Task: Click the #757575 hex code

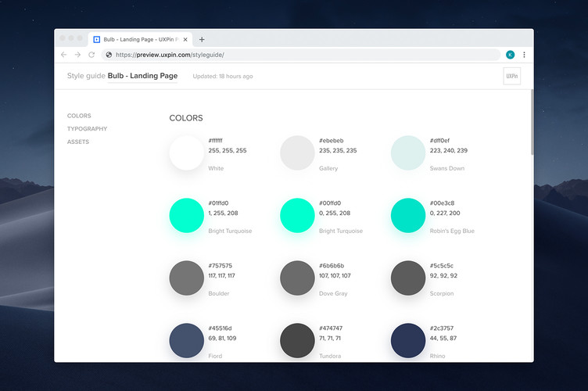Action: pos(220,266)
